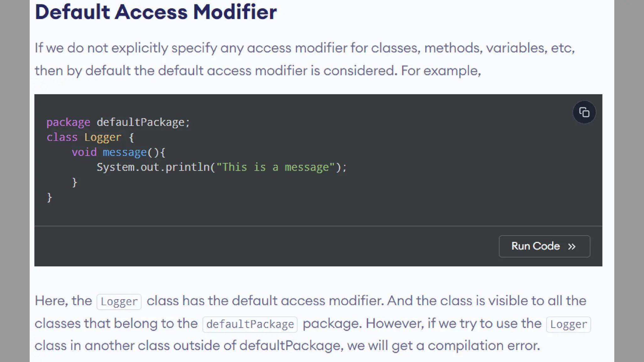Click the double chevron arrow beside Run Code
Screen dimensions: 644x362
point(572,246)
